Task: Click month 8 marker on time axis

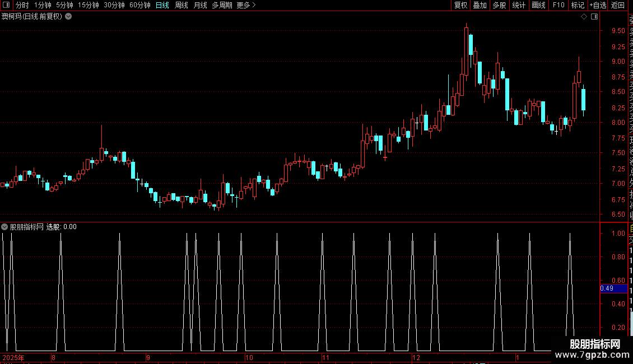Action: (x=53, y=357)
